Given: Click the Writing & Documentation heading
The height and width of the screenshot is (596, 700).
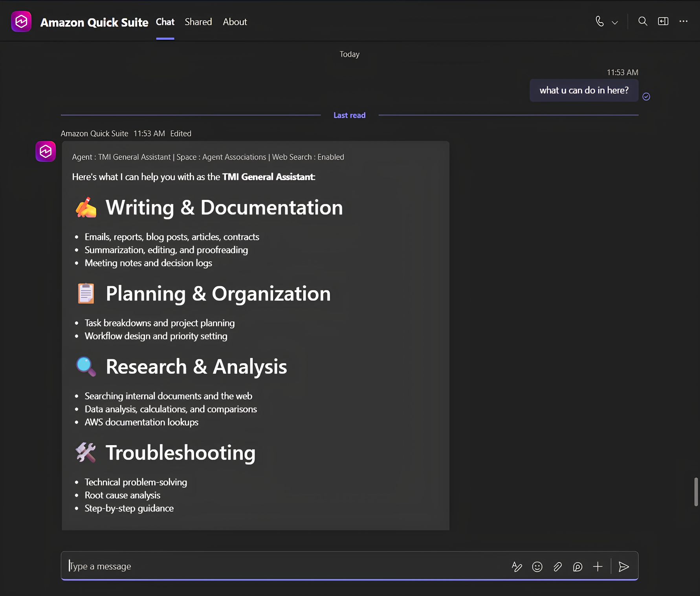Looking at the screenshot, I should [x=224, y=207].
